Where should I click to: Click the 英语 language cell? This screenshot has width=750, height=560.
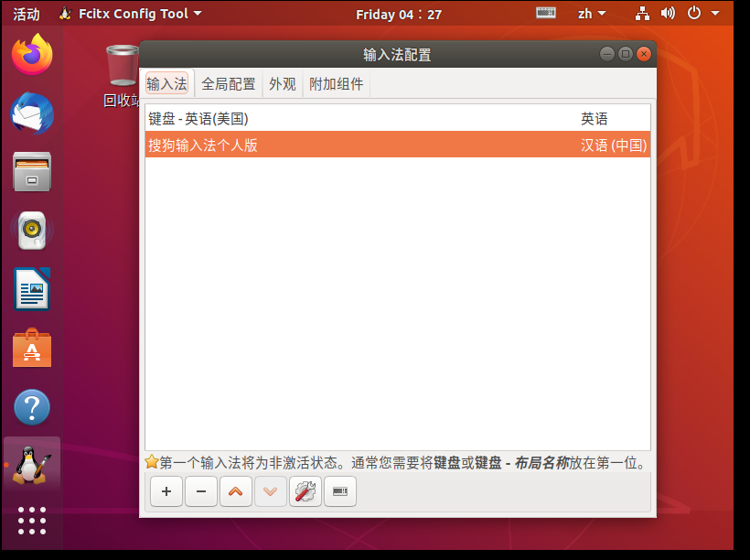tap(595, 119)
